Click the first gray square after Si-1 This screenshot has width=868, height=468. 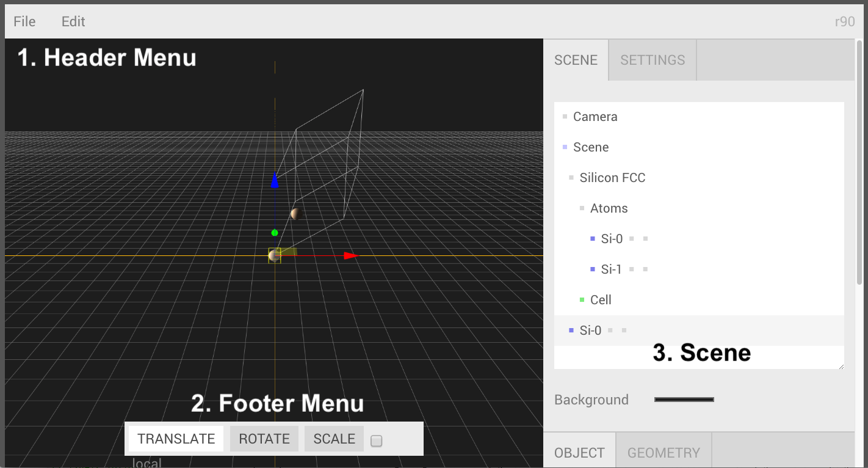tap(632, 269)
